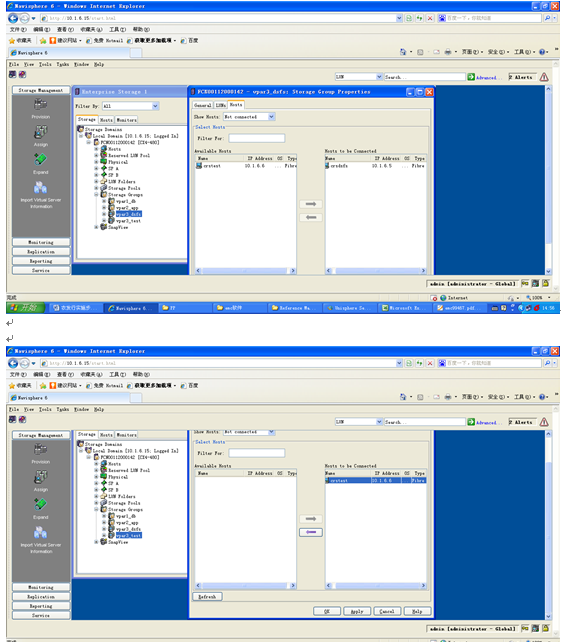The image size is (561, 642).
Task: Open Microsoft Excel taskbar item
Action: tap(404, 308)
